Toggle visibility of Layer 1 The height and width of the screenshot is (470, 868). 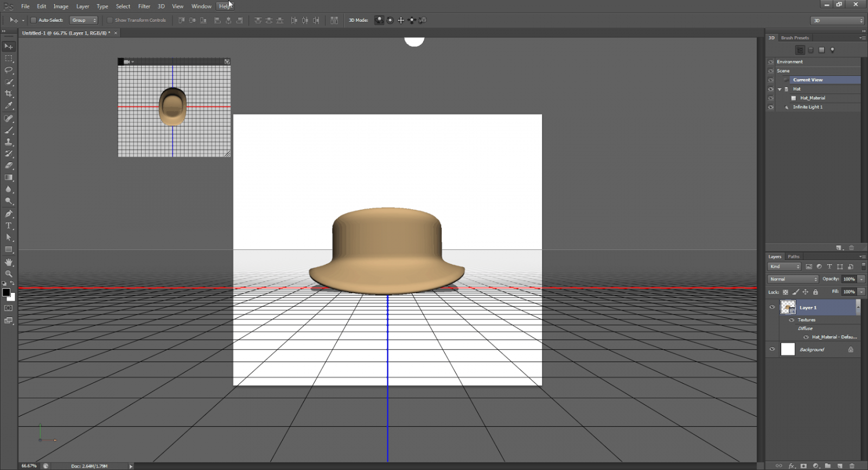[x=772, y=307]
